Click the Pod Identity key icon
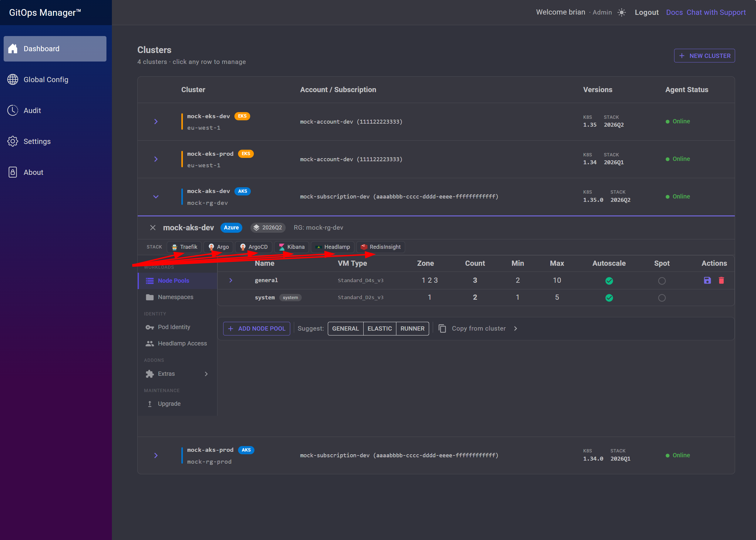The height and width of the screenshot is (540, 756). coord(150,327)
